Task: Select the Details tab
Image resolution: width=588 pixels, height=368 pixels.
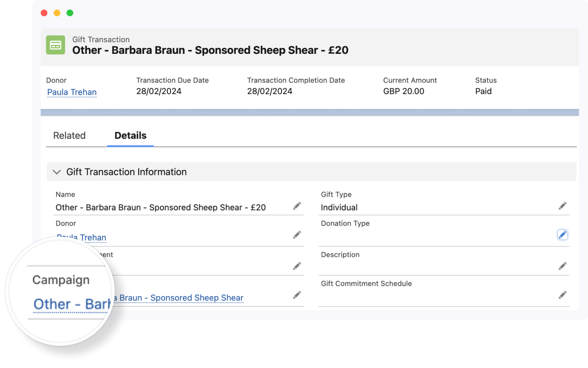Action: point(131,135)
